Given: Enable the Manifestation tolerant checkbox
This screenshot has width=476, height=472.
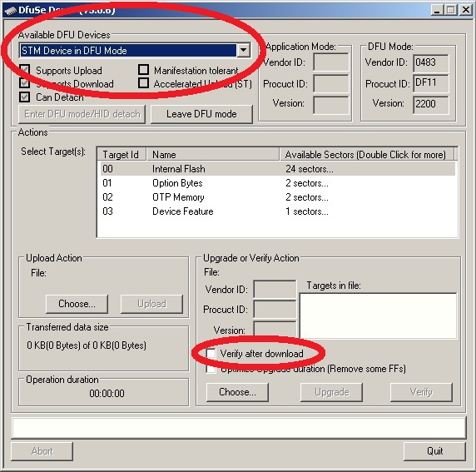Looking at the screenshot, I should [x=143, y=69].
